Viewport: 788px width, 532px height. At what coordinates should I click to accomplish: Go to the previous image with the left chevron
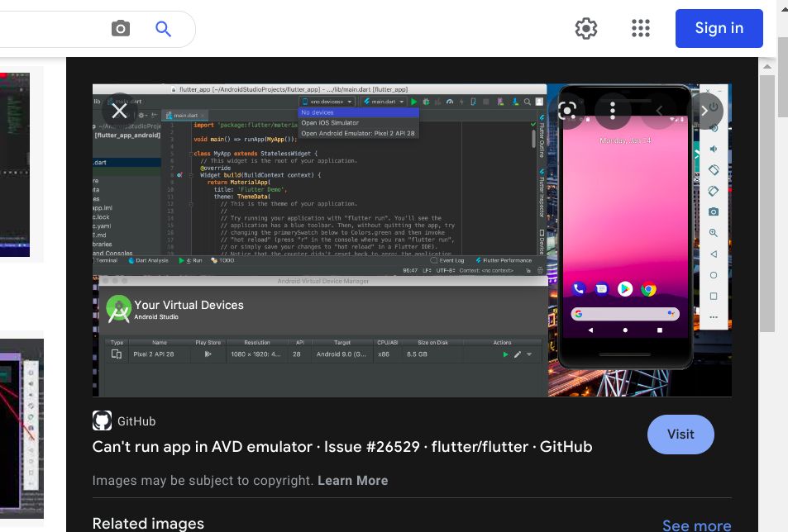(x=658, y=111)
